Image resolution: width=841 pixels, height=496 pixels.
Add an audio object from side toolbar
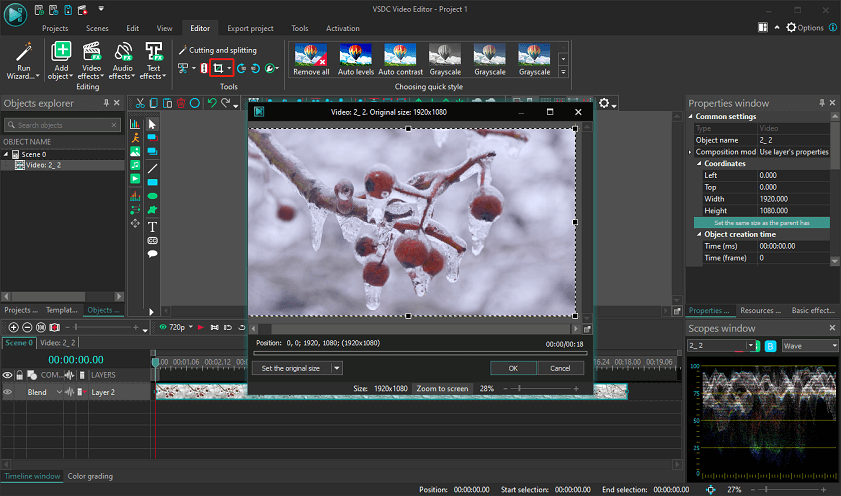point(135,165)
